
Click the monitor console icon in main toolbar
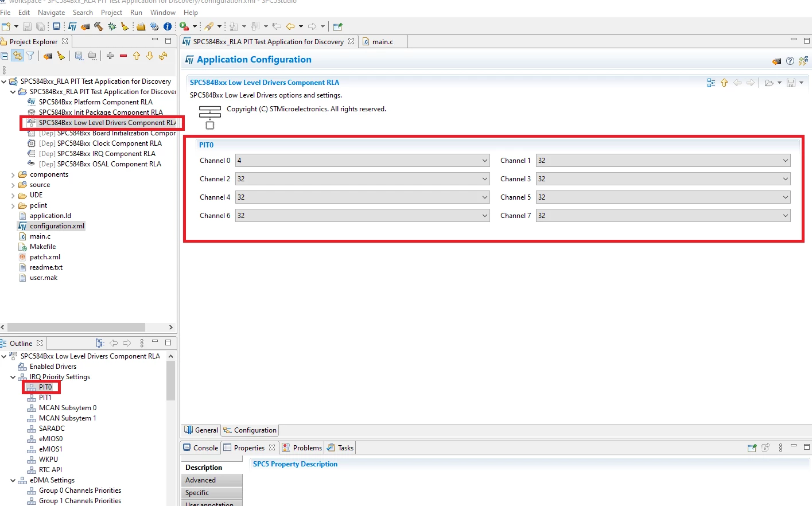[56, 26]
